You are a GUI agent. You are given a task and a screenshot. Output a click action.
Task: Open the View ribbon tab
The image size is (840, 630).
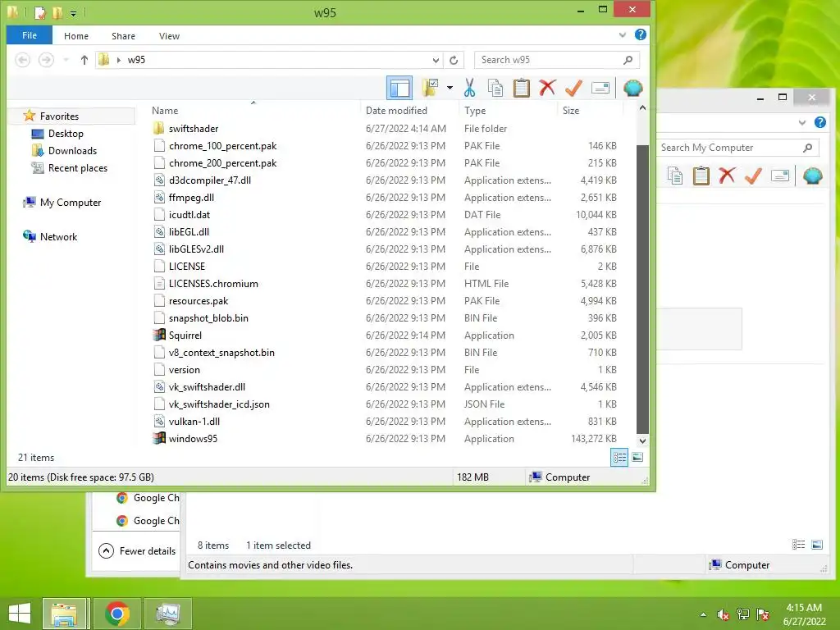click(x=169, y=36)
